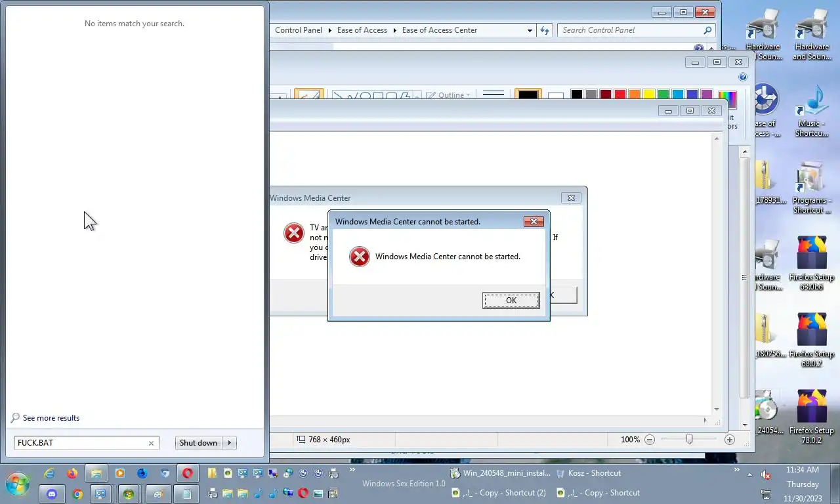Click the line Size button in Paint
840x504 pixels.
coord(493,95)
